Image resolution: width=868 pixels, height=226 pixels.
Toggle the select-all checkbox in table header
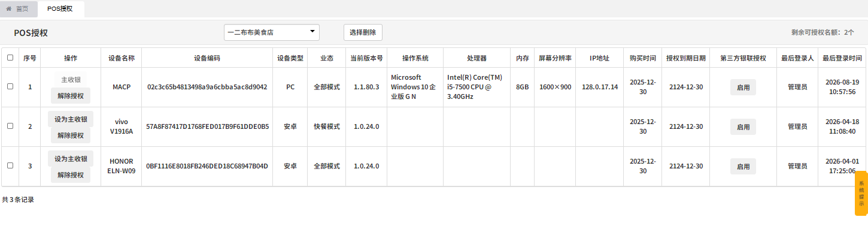[x=10, y=58]
